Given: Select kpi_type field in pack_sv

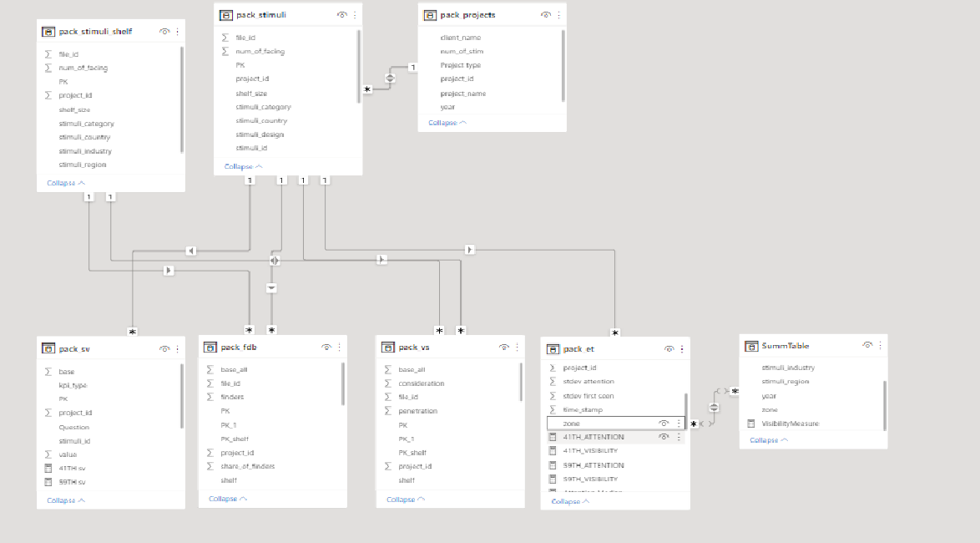Looking at the screenshot, I should (x=73, y=385).
